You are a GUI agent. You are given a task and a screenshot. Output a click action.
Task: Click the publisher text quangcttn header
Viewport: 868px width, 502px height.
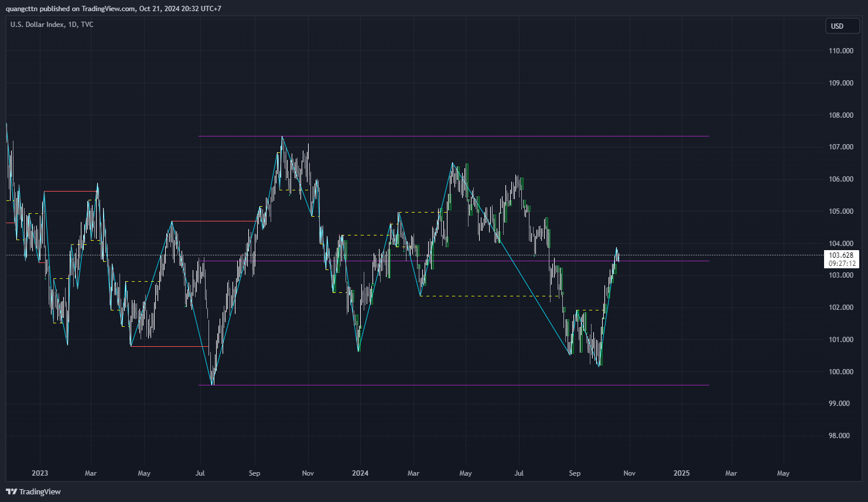[113, 9]
